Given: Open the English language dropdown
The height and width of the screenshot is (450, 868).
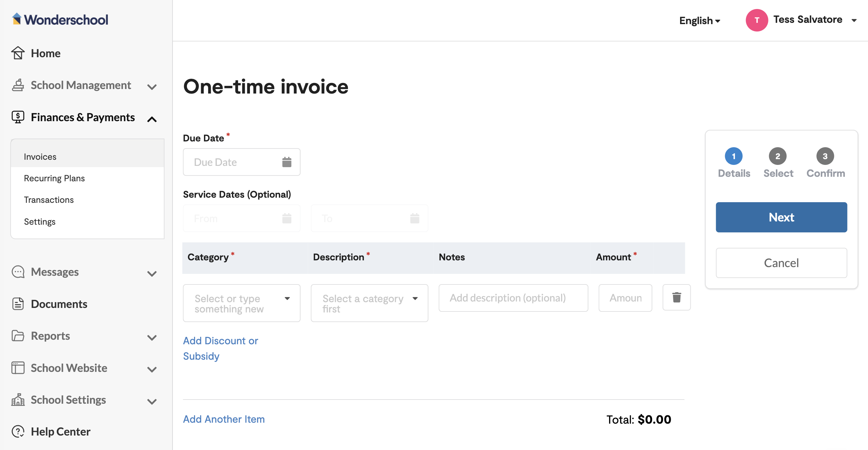Looking at the screenshot, I should [700, 21].
